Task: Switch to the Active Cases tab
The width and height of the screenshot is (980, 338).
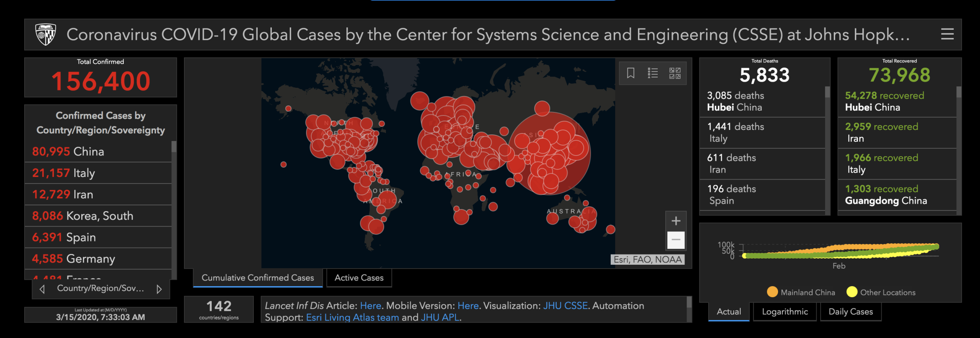Action: point(359,278)
